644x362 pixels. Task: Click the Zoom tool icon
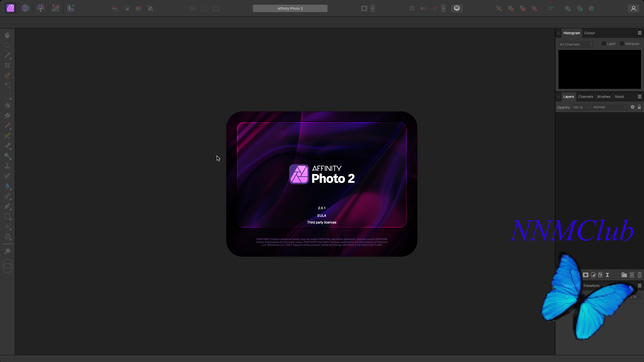[x=7, y=251]
